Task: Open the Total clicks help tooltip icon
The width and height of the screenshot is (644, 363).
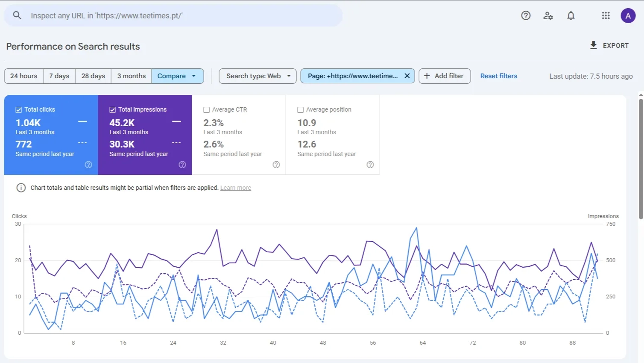Action: pos(88,165)
